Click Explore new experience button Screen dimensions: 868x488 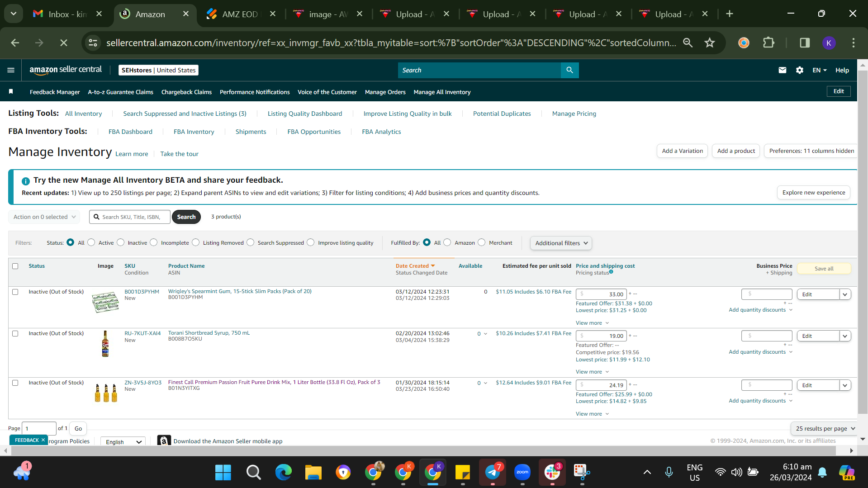point(813,192)
